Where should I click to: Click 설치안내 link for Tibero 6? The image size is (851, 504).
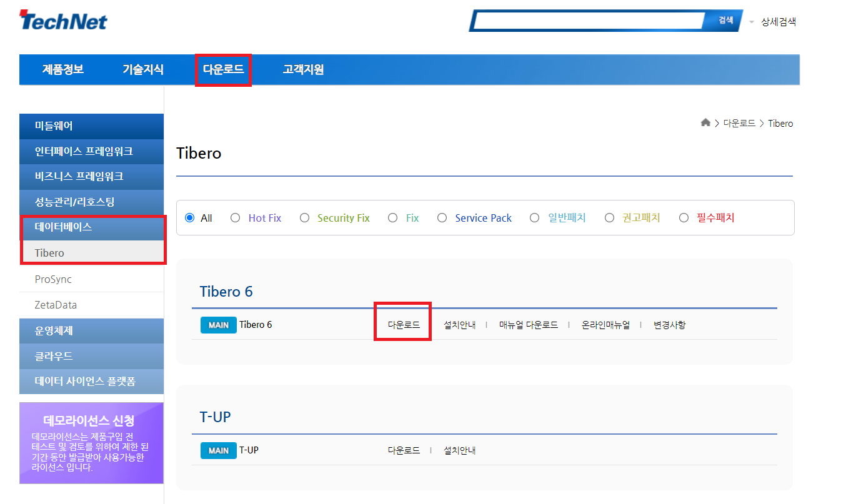click(459, 325)
